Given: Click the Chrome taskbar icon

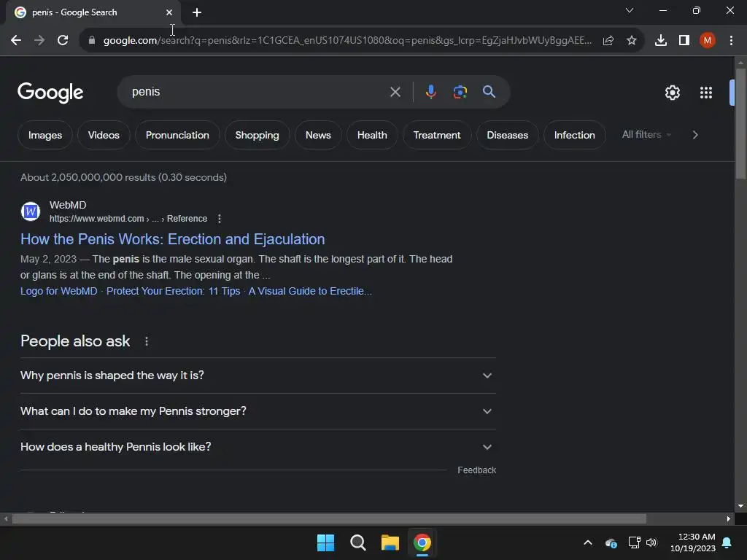Looking at the screenshot, I should click(x=422, y=542).
